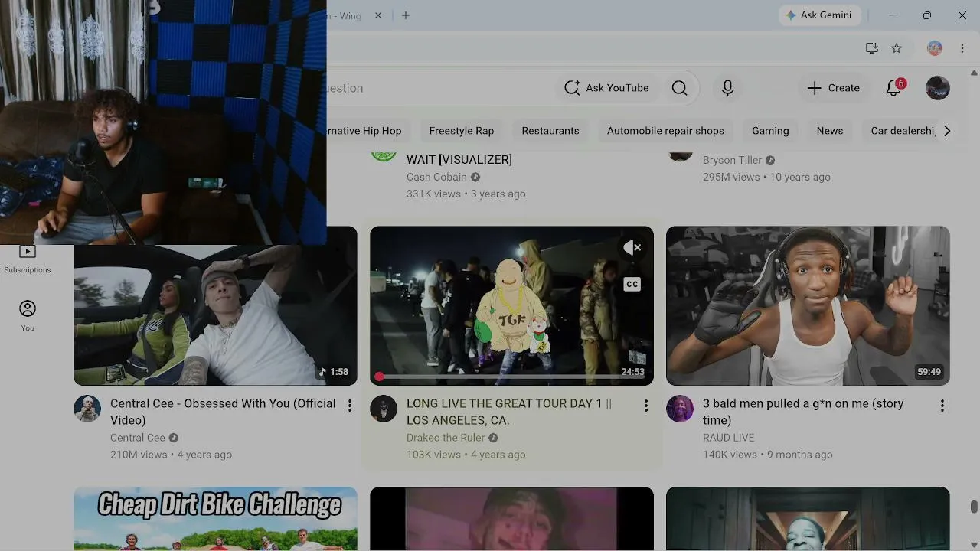980x551 pixels.
Task: Open the RAUD LIVE video thumbnail
Action: (x=808, y=305)
